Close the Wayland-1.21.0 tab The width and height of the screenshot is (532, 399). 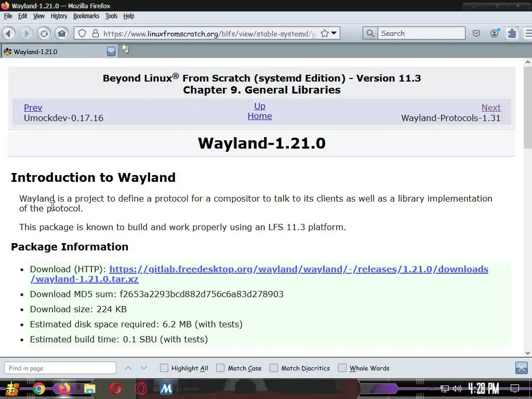point(111,51)
